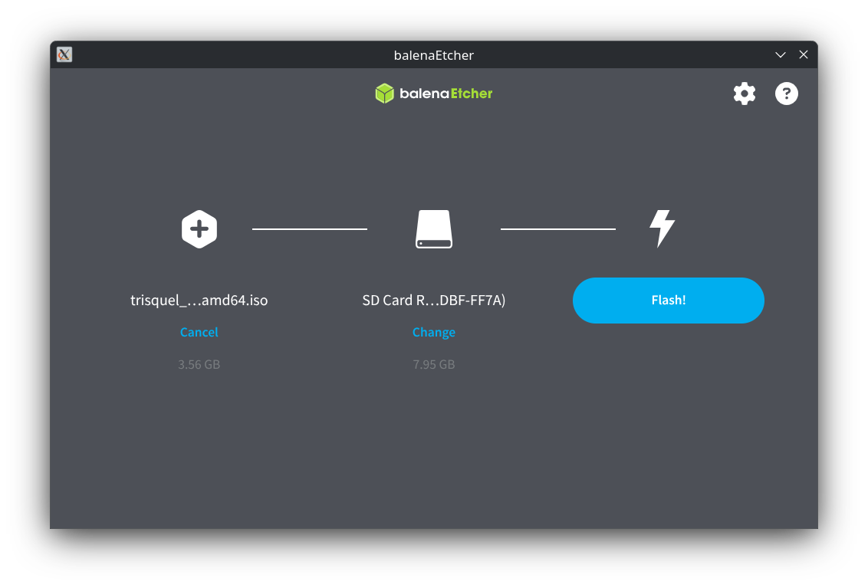
Task: Change the selected SD Card target
Action: [434, 332]
